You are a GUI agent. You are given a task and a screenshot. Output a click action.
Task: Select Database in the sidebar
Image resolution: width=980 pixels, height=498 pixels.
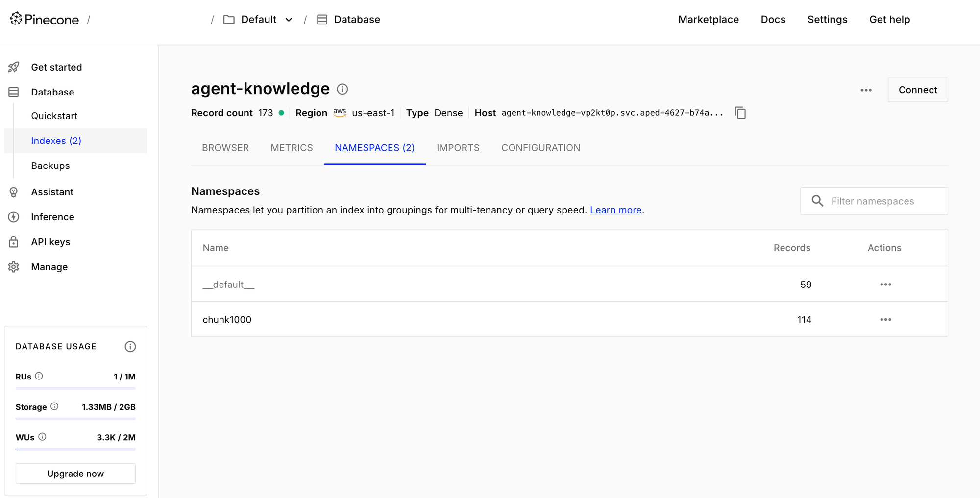tap(52, 92)
